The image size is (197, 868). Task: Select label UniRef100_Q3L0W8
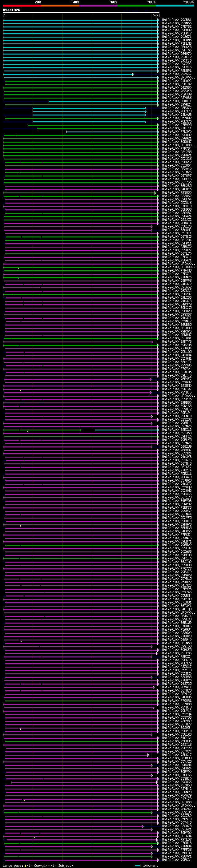pos(176,115)
